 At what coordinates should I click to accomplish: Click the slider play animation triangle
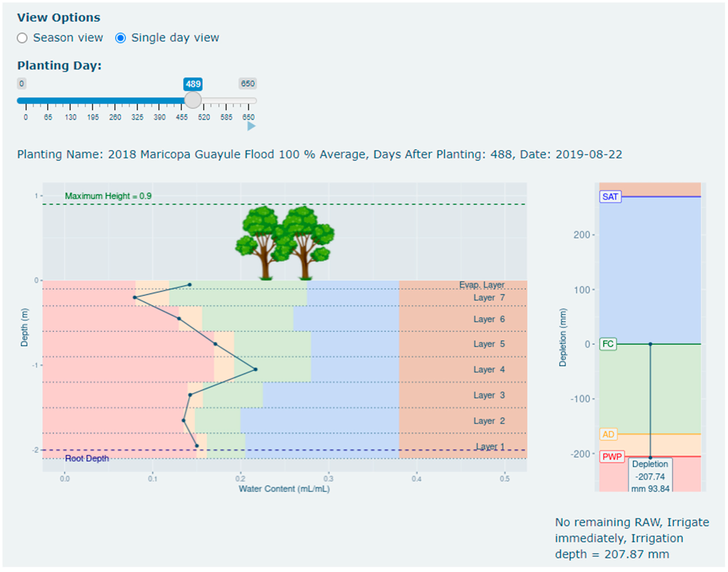(251, 126)
